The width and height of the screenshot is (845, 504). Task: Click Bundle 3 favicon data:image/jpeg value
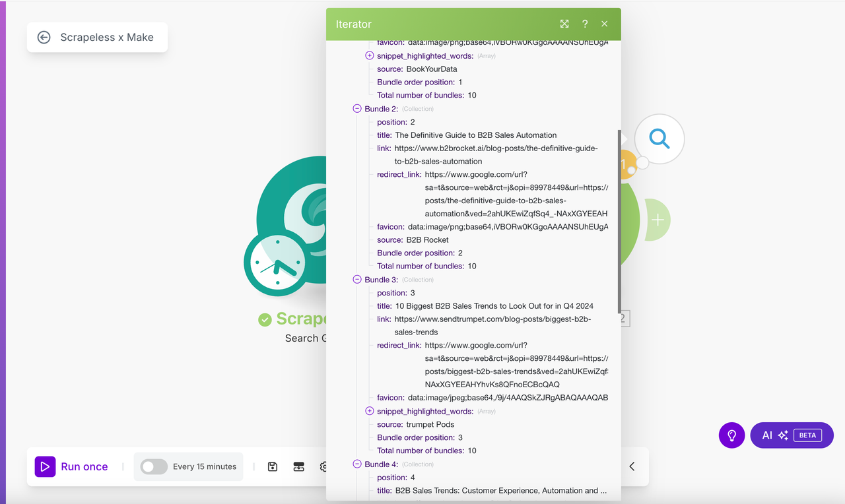click(x=508, y=398)
